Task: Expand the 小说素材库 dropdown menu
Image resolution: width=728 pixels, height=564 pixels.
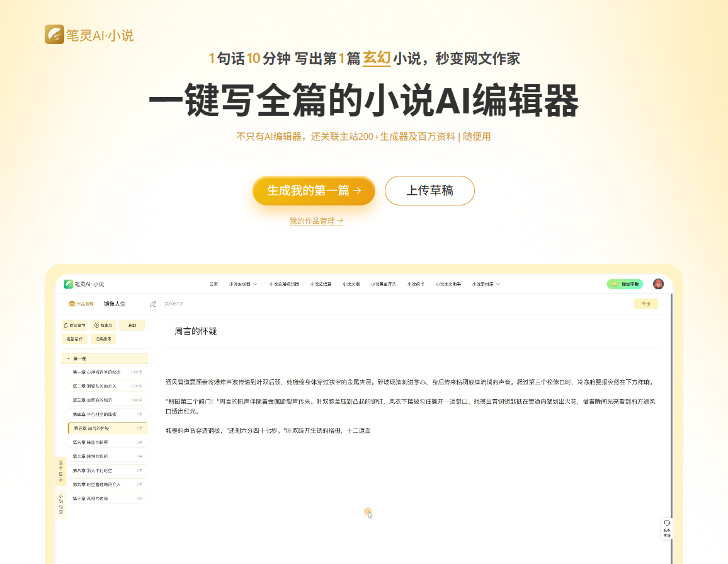Action: pyautogui.click(x=486, y=284)
